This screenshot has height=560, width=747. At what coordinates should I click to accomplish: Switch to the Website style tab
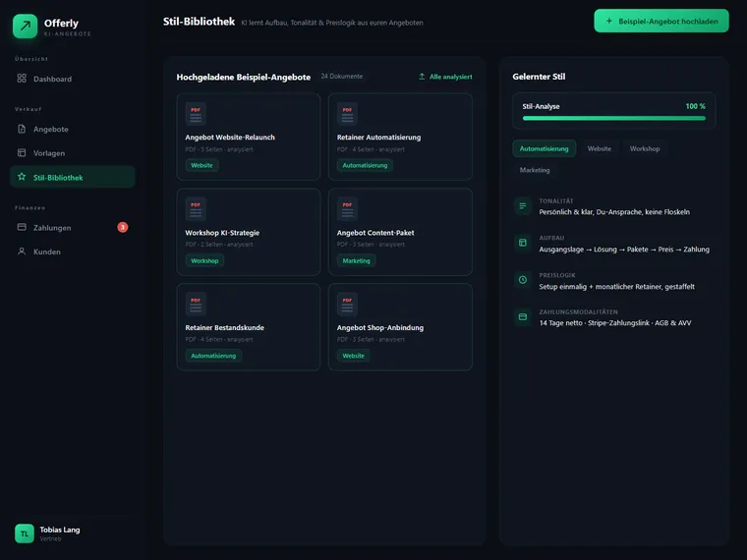pos(599,148)
